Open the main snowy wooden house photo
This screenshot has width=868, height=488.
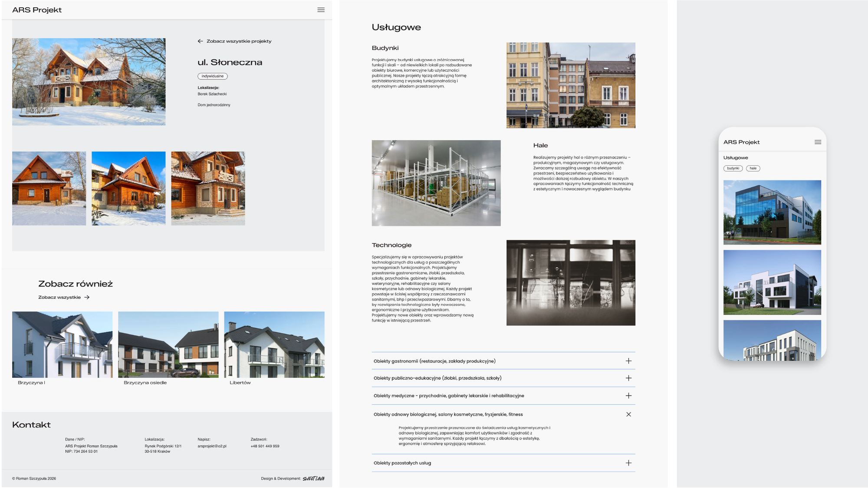tap(89, 82)
